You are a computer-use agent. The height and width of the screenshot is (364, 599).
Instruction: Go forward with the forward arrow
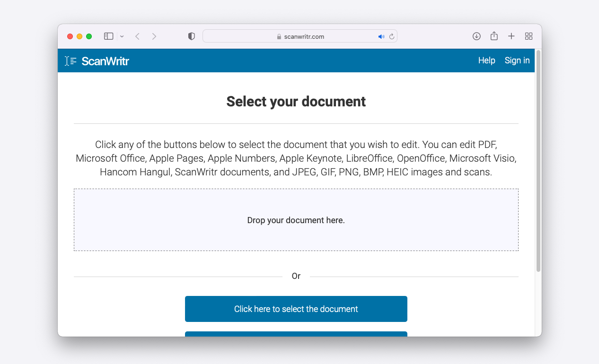(154, 36)
